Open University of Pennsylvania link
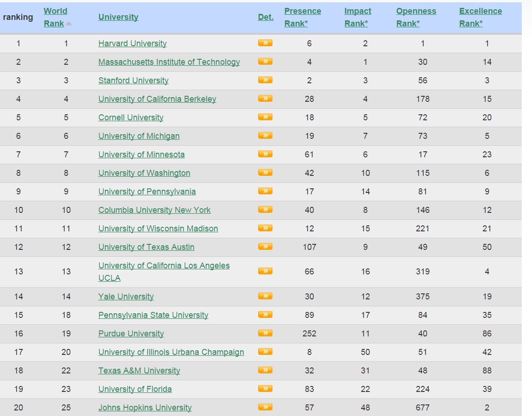532x416 pixels. click(x=147, y=192)
